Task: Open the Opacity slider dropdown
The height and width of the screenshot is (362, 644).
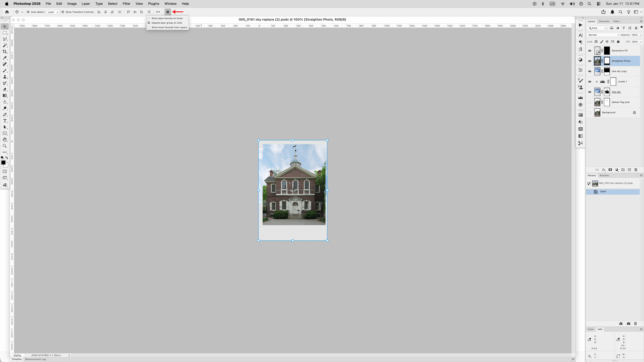Action: tap(641, 35)
